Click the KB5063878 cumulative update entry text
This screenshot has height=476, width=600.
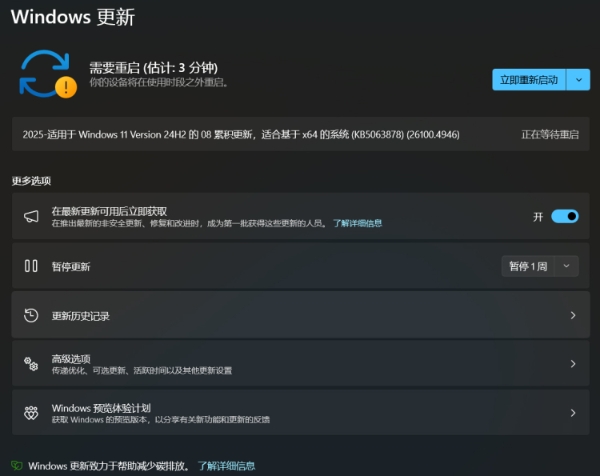(x=241, y=135)
